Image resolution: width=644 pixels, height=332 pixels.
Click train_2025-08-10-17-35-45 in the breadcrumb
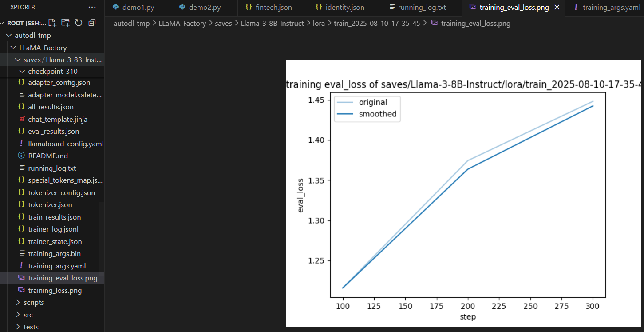(377, 23)
